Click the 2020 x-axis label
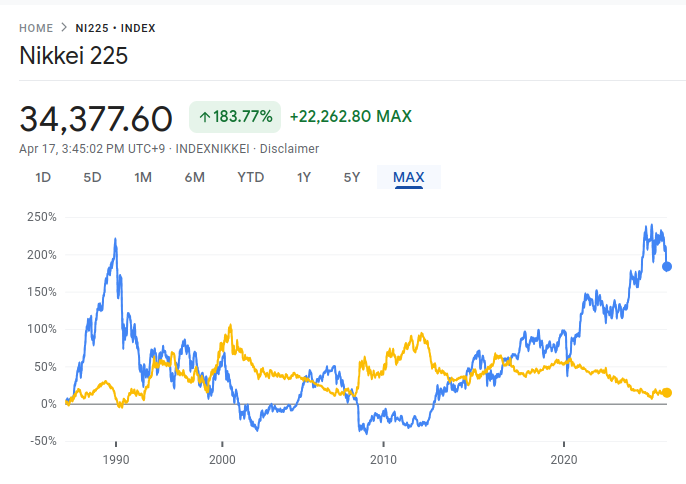 click(x=564, y=460)
